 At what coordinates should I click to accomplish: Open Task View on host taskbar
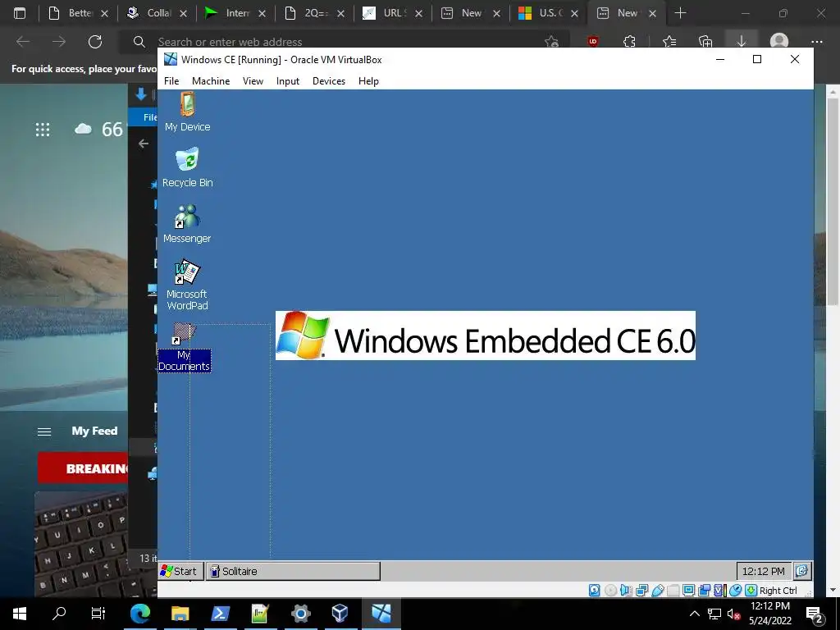pyautogui.click(x=98, y=613)
